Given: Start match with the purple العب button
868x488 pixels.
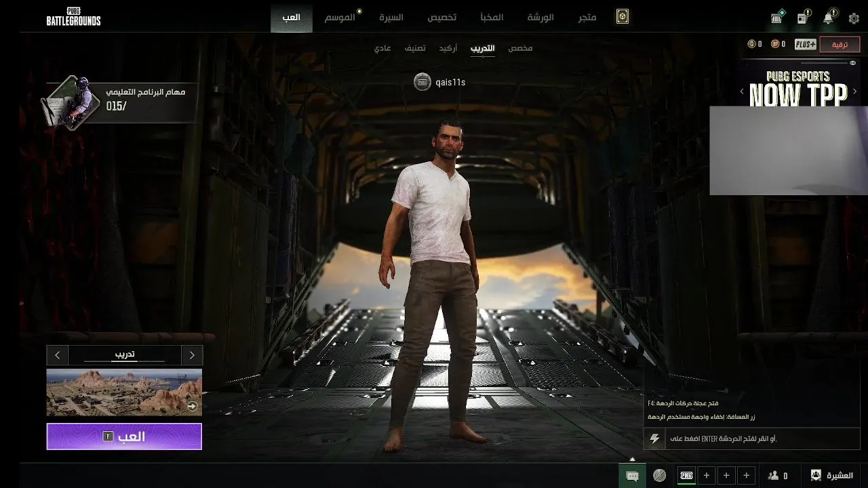Looking at the screenshot, I should click(124, 436).
